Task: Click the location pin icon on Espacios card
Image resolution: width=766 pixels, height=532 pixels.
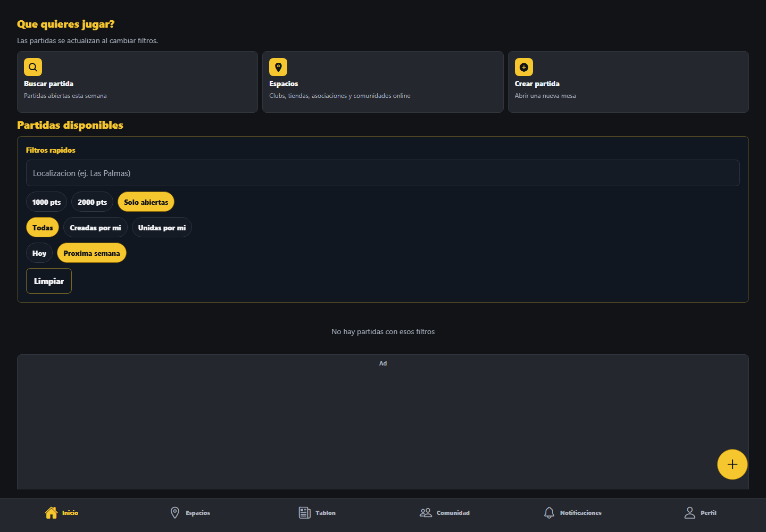Action: 278,67
